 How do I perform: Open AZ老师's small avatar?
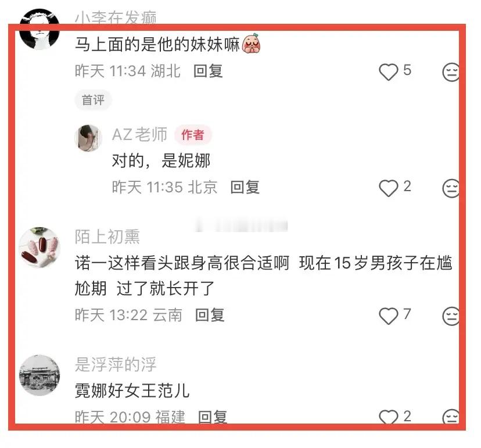[x=88, y=138]
